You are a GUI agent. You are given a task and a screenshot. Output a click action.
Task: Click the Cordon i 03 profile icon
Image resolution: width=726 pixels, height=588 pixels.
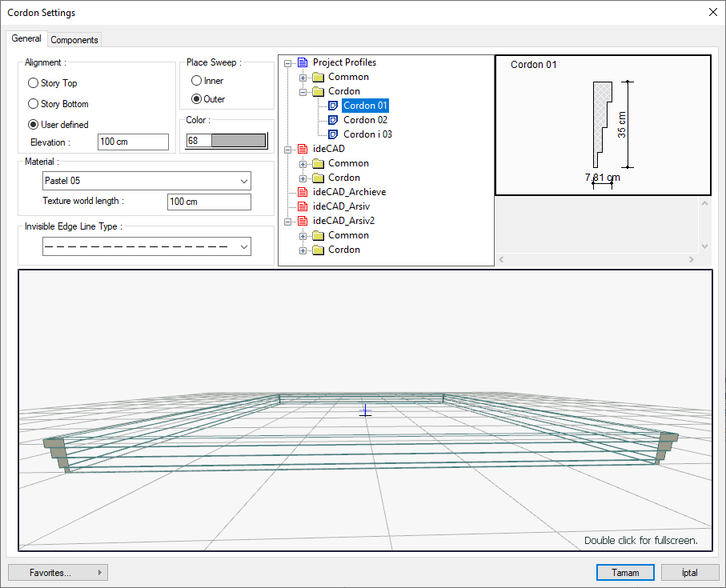tap(333, 134)
